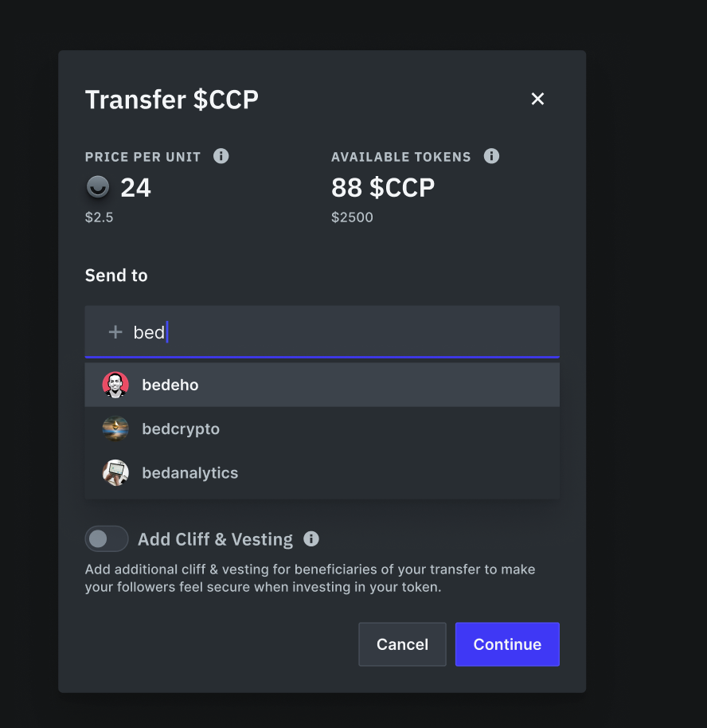The width and height of the screenshot is (707, 728).
Task: Click the $CCP token smiley icon
Action: click(96, 187)
